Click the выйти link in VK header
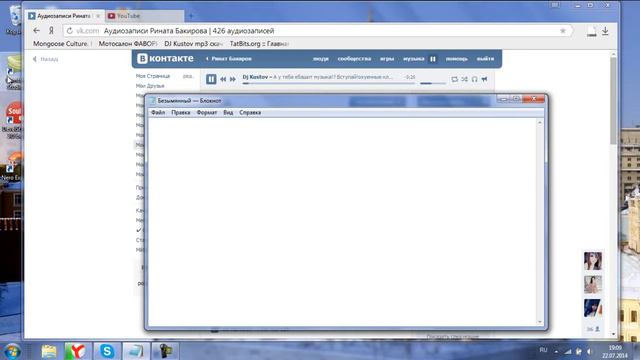The image size is (640, 360). [x=485, y=59]
